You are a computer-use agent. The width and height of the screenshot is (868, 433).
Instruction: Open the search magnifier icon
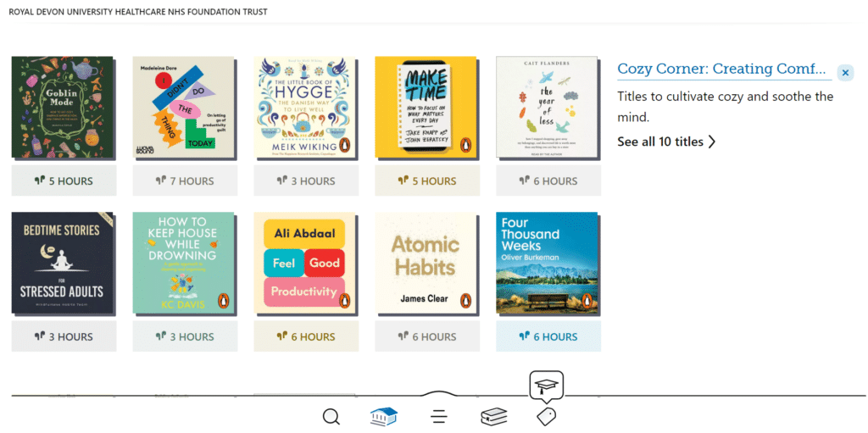coord(331,417)
